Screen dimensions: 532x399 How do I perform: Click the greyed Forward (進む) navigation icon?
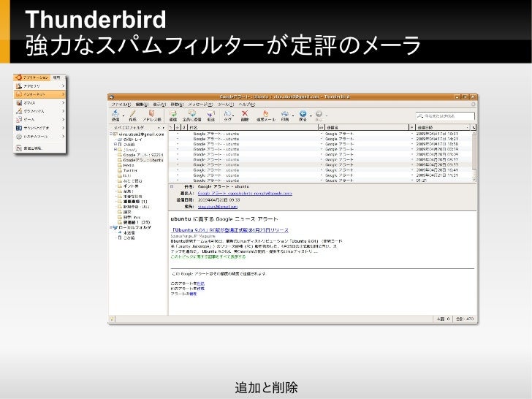click(x=319, y=114)
